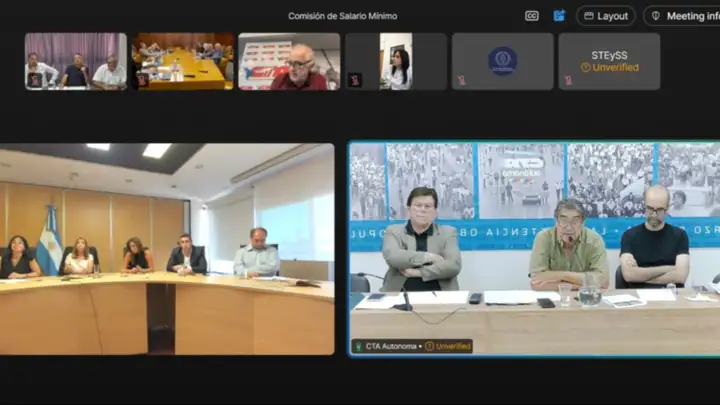Viewport: 720px width, 405px height.
Task: Click the muted mic icon on STEySS tile
Action: (x=568, y=80)
